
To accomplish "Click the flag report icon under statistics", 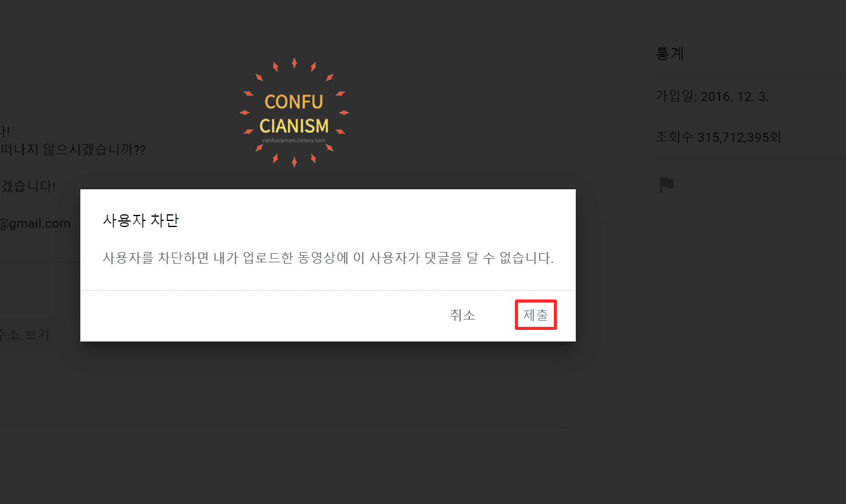I will click(x=667, y=184).
